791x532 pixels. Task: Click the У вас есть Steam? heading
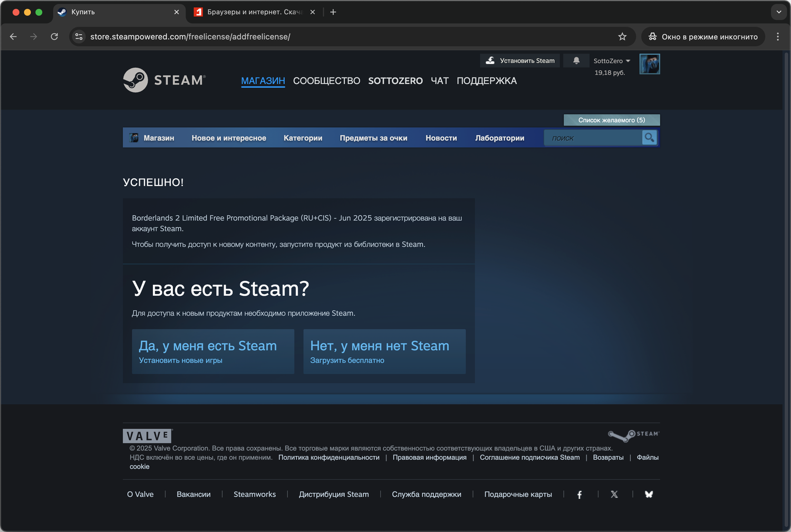click(220, 288)
